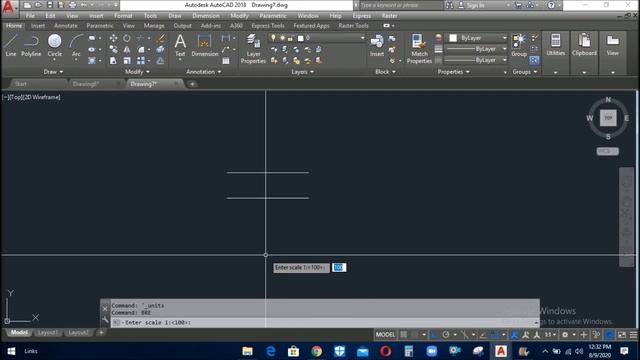Open the Dimension menu
This screenshot has height=360, width=640.
(x=206, y=16)
